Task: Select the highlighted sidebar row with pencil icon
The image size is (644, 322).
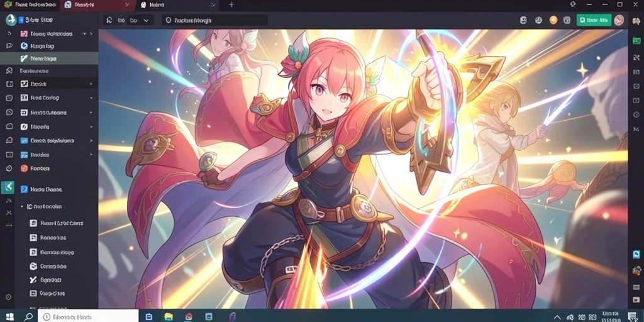Action: (49, 58)
